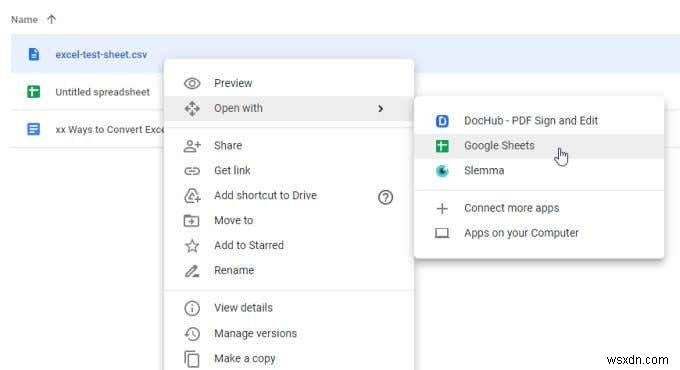Click the xx Ways to Convert Docs icon
This screenshot has width=680, height=370.
33,129
